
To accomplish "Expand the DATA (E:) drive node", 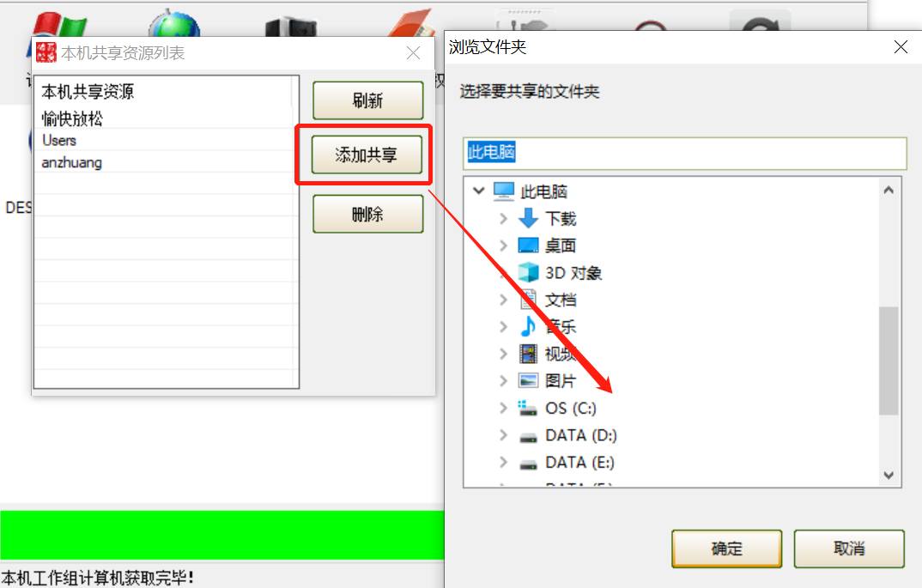I will (x=503, y=462).
